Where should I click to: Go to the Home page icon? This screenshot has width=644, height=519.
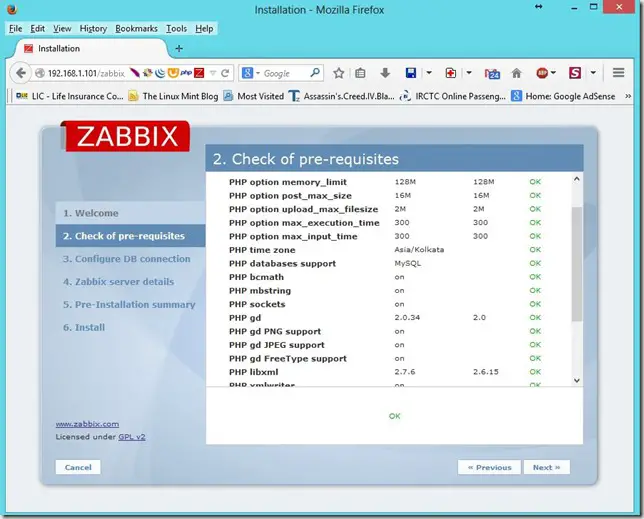[x=516, y=73]
